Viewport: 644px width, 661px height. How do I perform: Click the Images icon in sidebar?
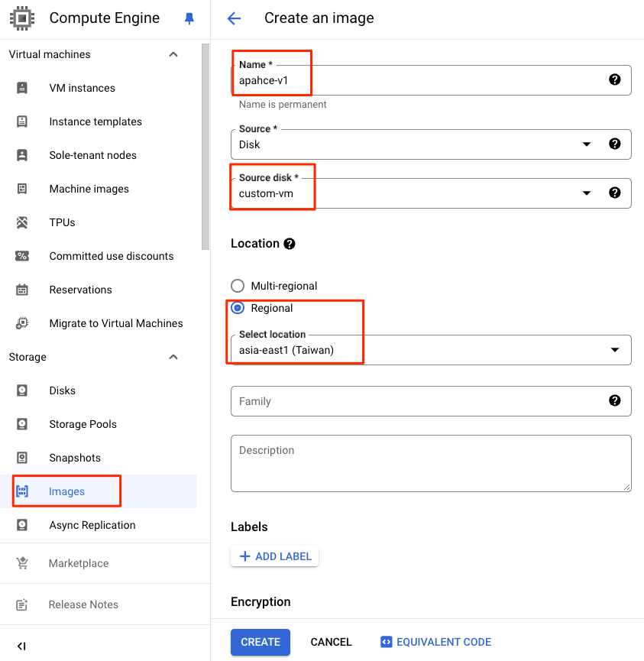pyautogui.click(x=22, y=491)
